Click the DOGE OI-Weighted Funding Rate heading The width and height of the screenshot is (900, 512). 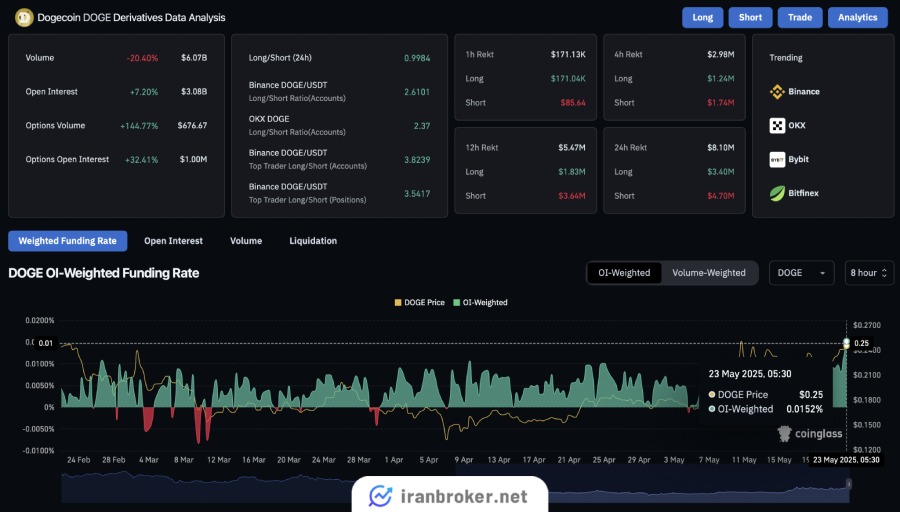(103, 273)
